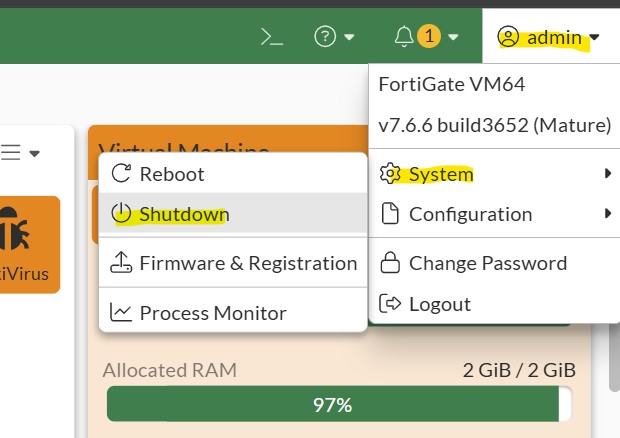Click the Shutdown power icon
Viewport: 620px width, 438px height.
pos(121,214)
